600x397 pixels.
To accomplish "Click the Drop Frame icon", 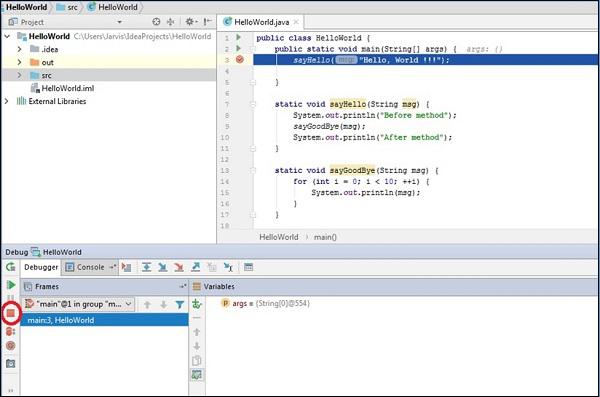I will [x=212, y=267].
